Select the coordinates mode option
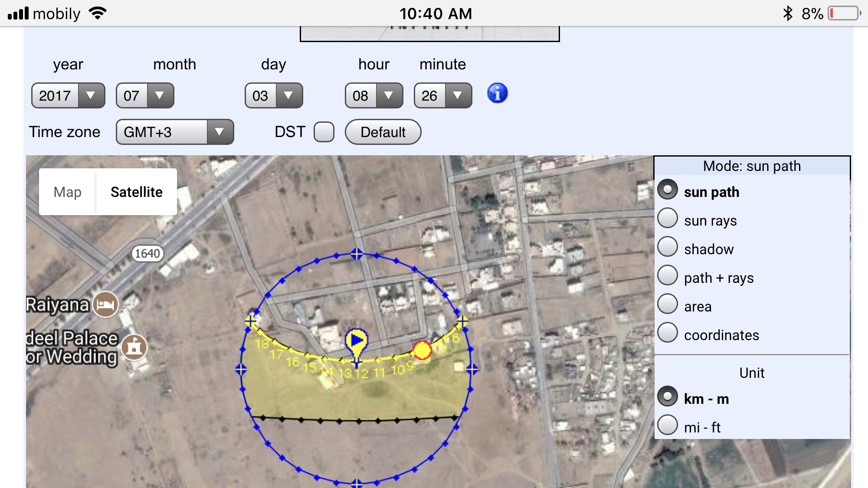Viewport: 868px width, 488px height. [668, 333]
